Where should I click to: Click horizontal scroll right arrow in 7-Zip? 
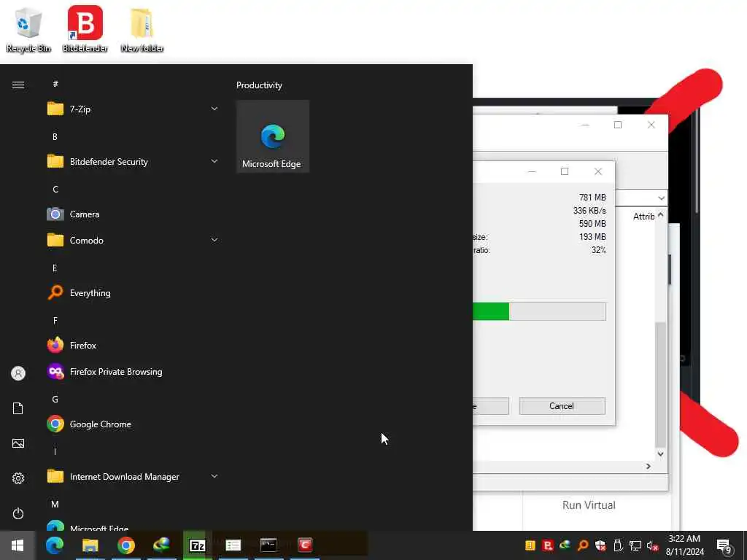[649, 466]
